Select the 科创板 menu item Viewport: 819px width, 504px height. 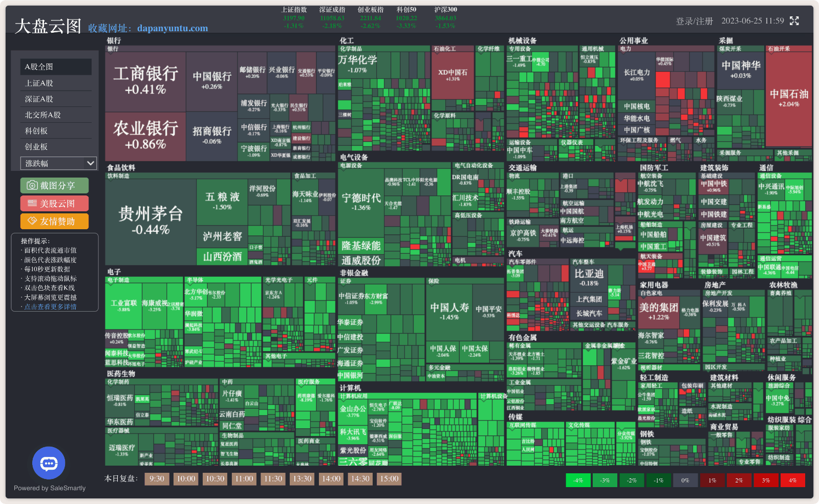pos(56,130)
